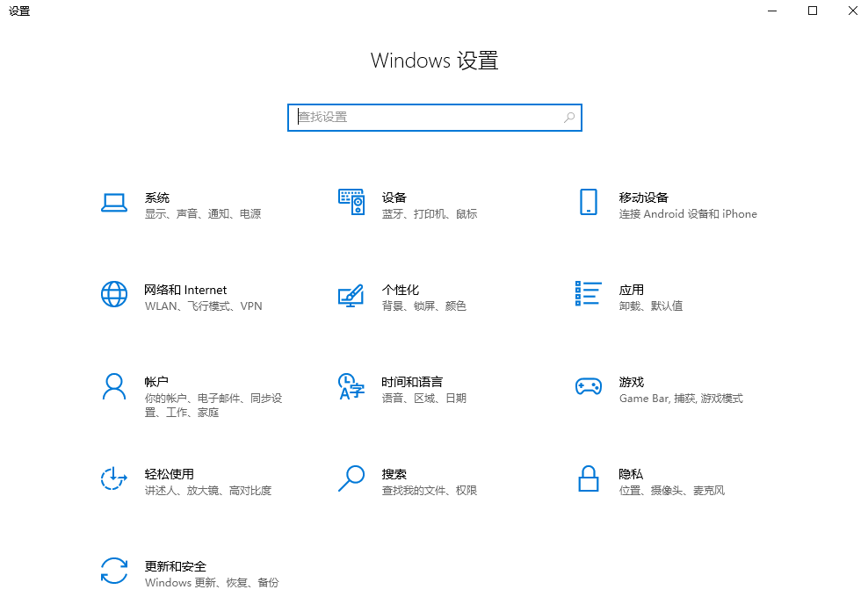Open 系统 settings via the laptop icon
The image size is (868, 604).
114,202
